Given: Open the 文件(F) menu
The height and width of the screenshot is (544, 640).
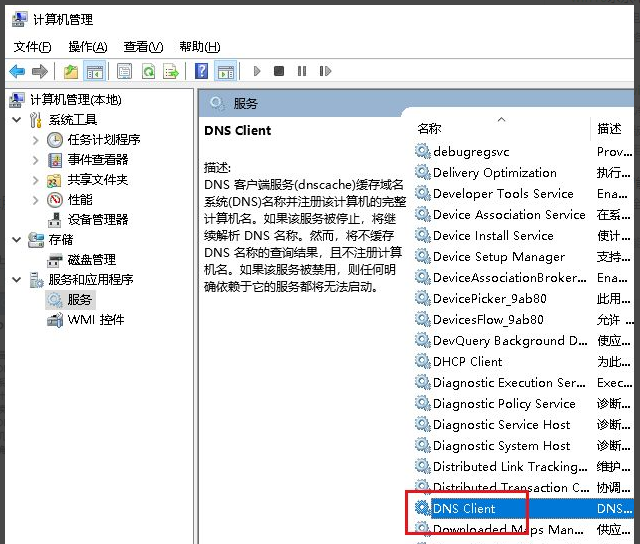Looking at the screenshot, I should click(x=32, y=46).
